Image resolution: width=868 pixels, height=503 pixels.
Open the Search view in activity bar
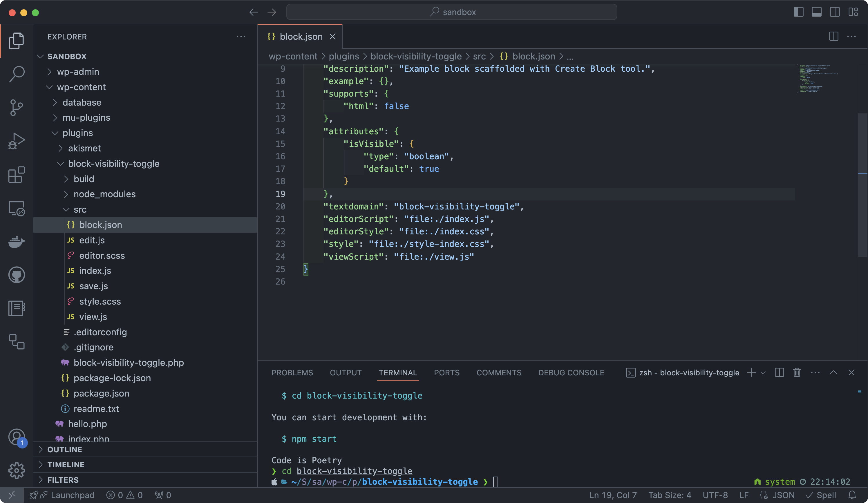click(x=17, y=74)
